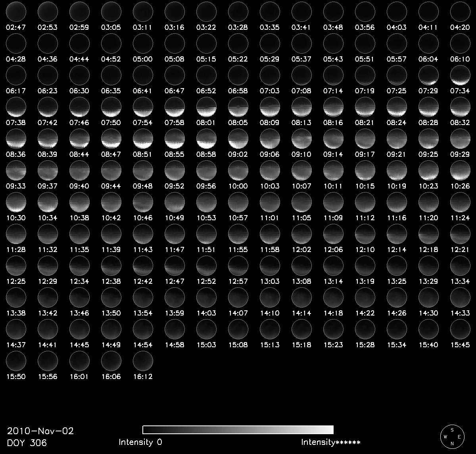Screen dimensions: 476x454
Task: Open the image thumbnail labeled 16:12
Action: [143, 361]
